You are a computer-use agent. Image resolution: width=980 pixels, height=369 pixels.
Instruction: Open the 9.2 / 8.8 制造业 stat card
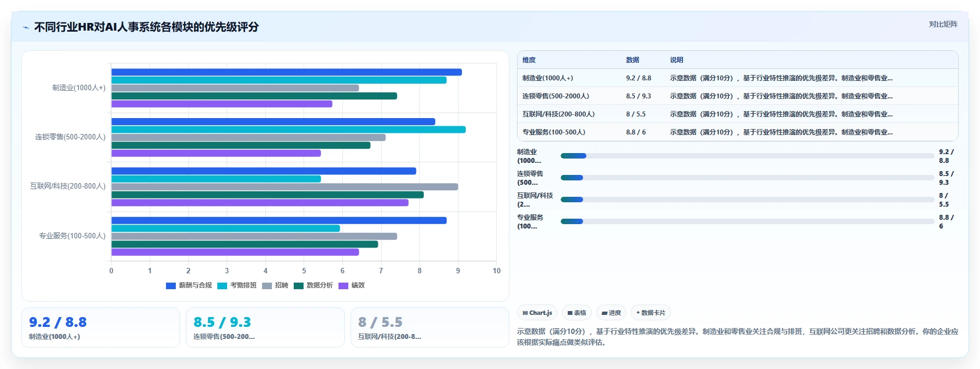pos(100,327)
